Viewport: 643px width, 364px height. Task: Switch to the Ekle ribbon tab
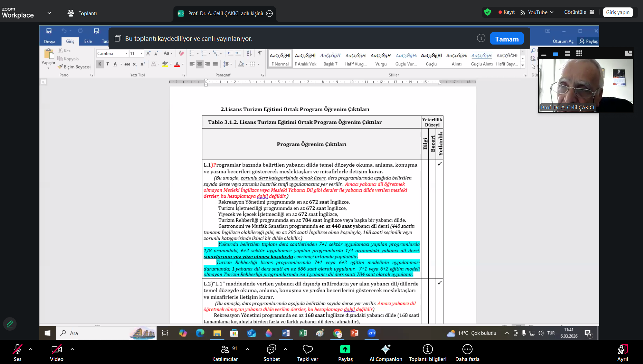pos(88,41)
